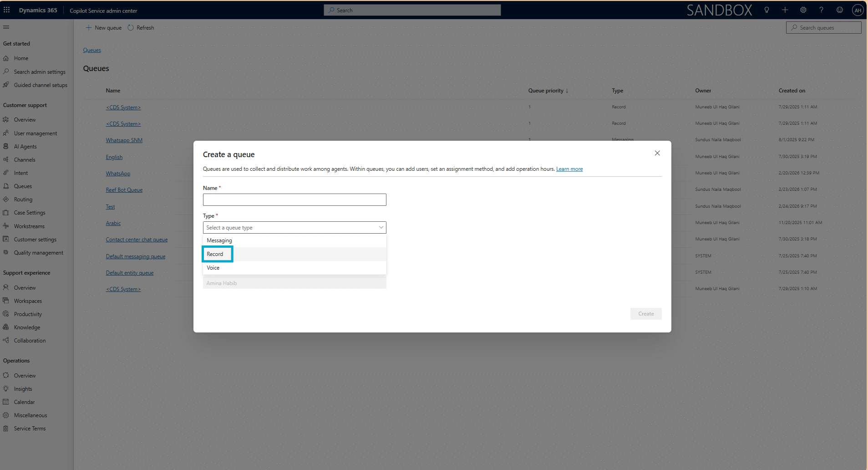Sort by the Queue priority column header
The image size is (868, 470).
(x=548, y=91)
